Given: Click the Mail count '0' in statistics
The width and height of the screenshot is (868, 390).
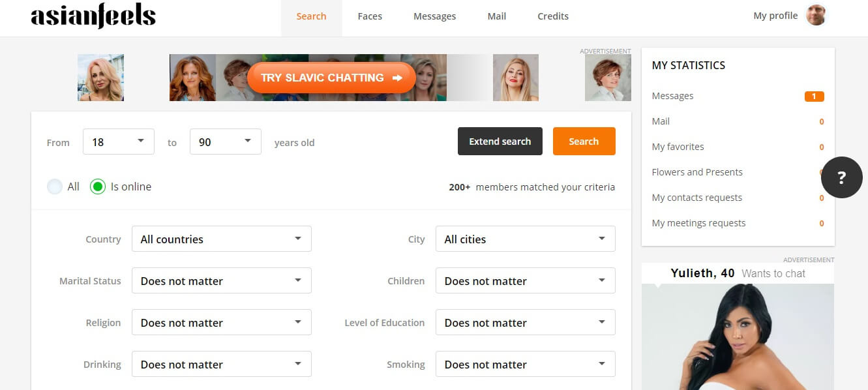Looking at the screenshot, I should point(821,122).
